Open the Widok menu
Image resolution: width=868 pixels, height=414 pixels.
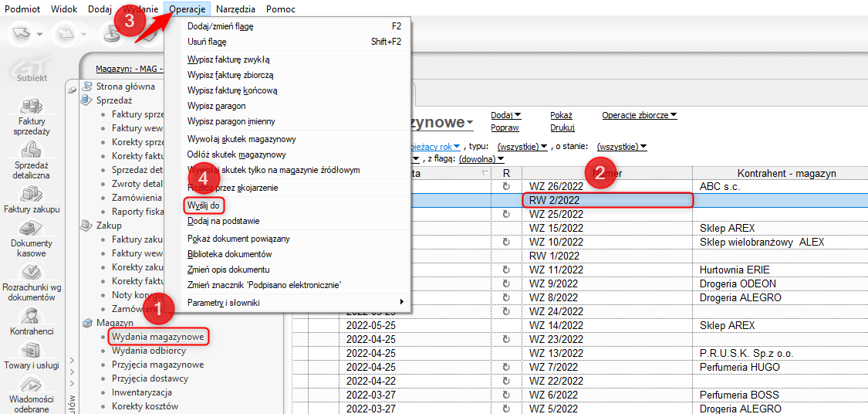[x=64, y=8]
